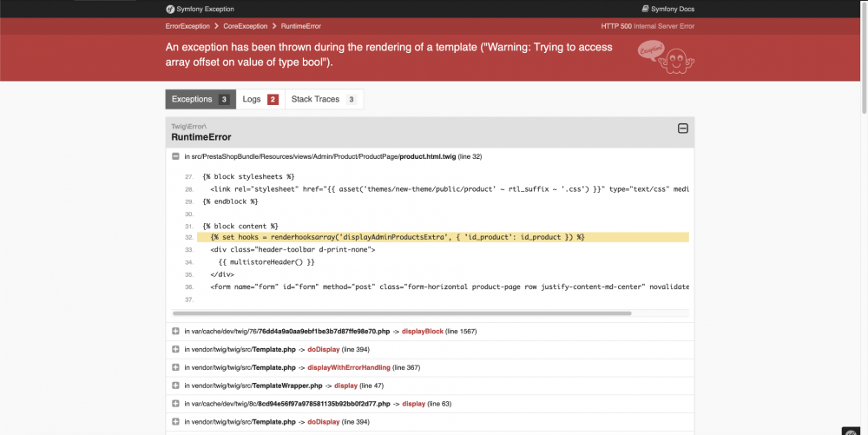Image resolution: width=868 pixels, height=435 pixels.
Task: Open the Symfony Docs link
Action: tap(667, 9)
